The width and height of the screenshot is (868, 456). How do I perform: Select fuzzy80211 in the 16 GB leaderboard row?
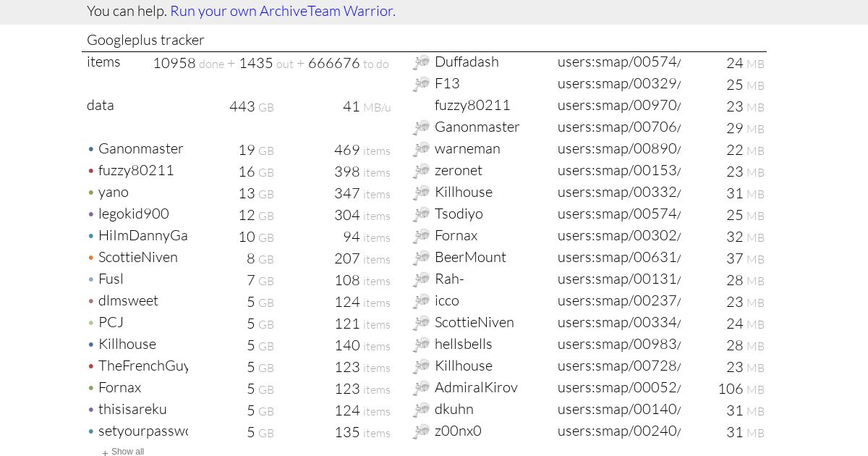click(136, 170)
